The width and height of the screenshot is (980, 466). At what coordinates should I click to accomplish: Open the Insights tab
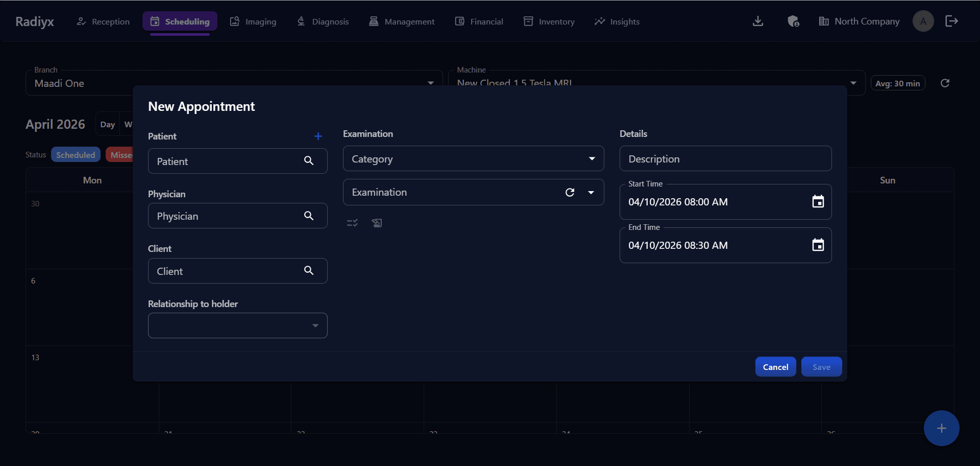pyautogui.click(x=617, y=21)
